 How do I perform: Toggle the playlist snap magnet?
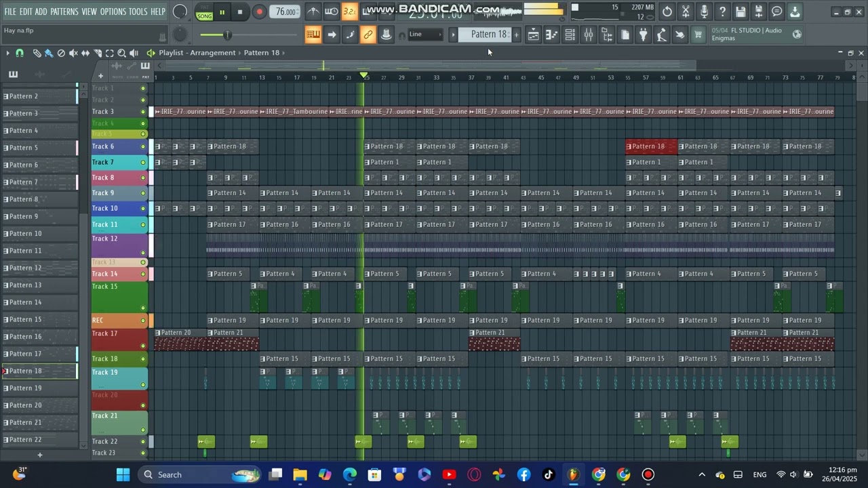pyautogui.click(x=20, y=53)
